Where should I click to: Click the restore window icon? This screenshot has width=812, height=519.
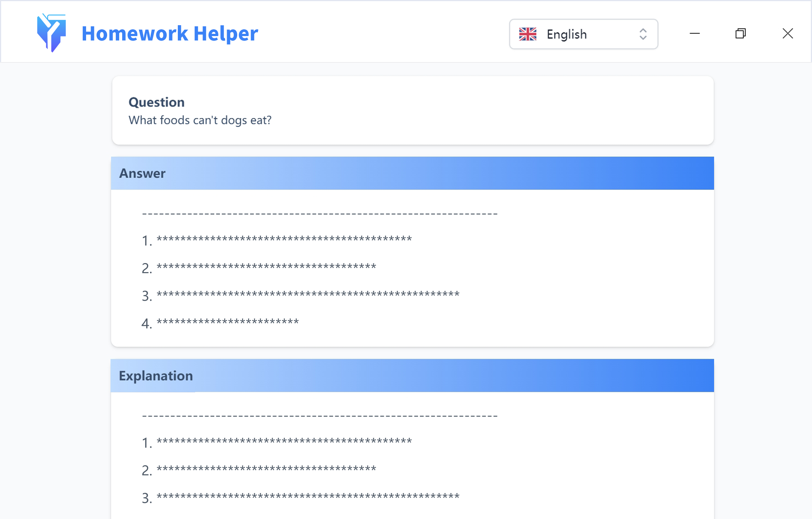pos(741,33)
